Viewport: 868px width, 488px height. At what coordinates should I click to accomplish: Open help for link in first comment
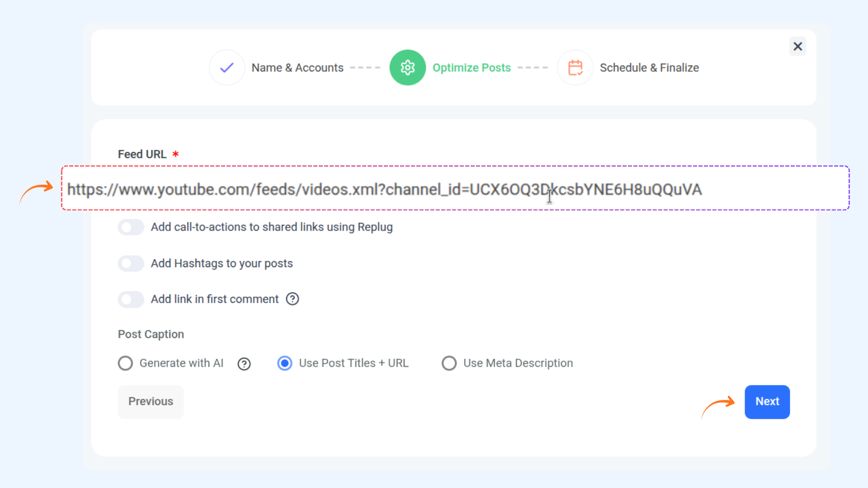[292, 299]
